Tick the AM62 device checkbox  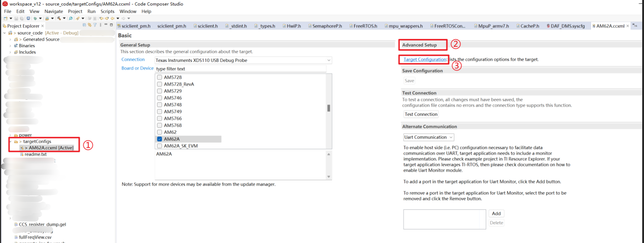(159, 132)
